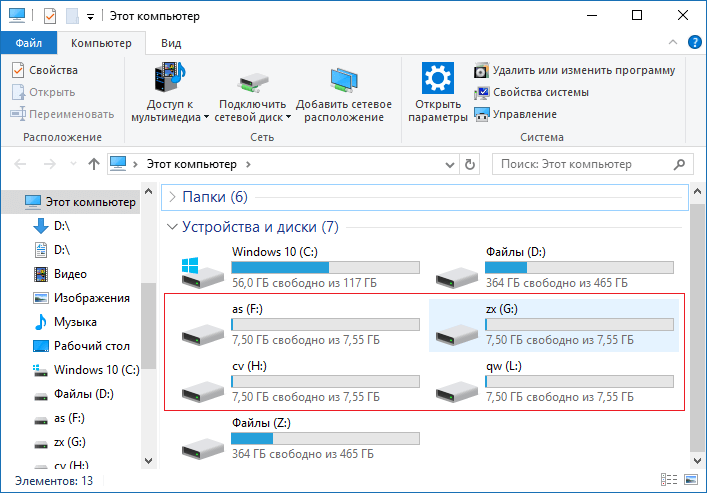Select the as (F:) drive

click(300, 325)
